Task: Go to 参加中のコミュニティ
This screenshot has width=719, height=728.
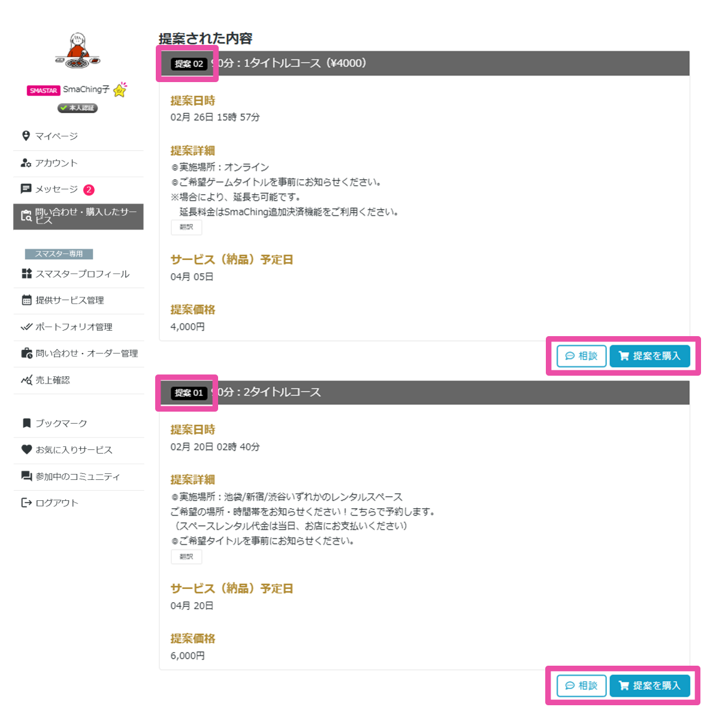Action: coord(77,476)
